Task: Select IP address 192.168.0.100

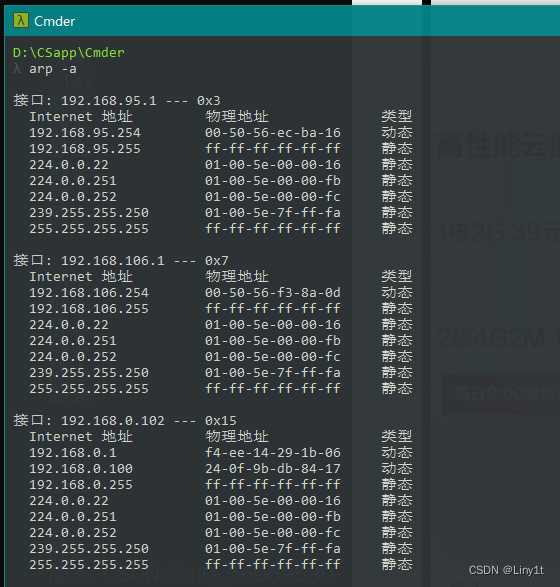Action: click(81, 469)
